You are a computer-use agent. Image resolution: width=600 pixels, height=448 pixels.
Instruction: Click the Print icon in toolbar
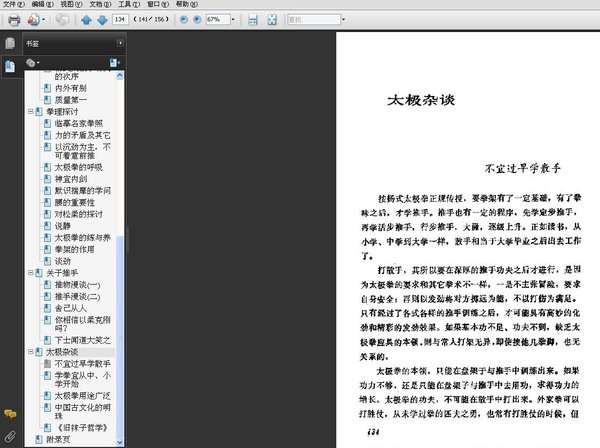tap(14, 20)
